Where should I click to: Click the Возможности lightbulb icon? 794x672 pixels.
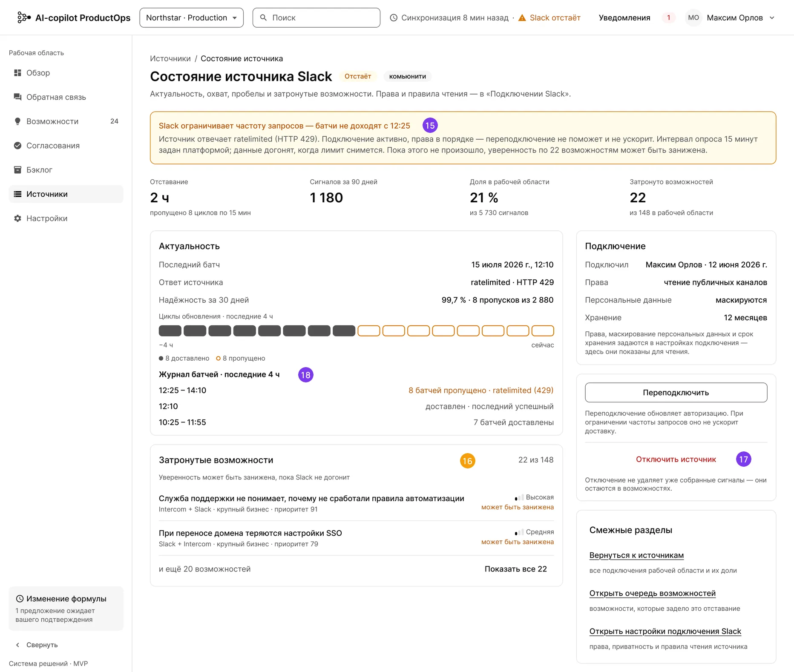[x=17, y=121]
